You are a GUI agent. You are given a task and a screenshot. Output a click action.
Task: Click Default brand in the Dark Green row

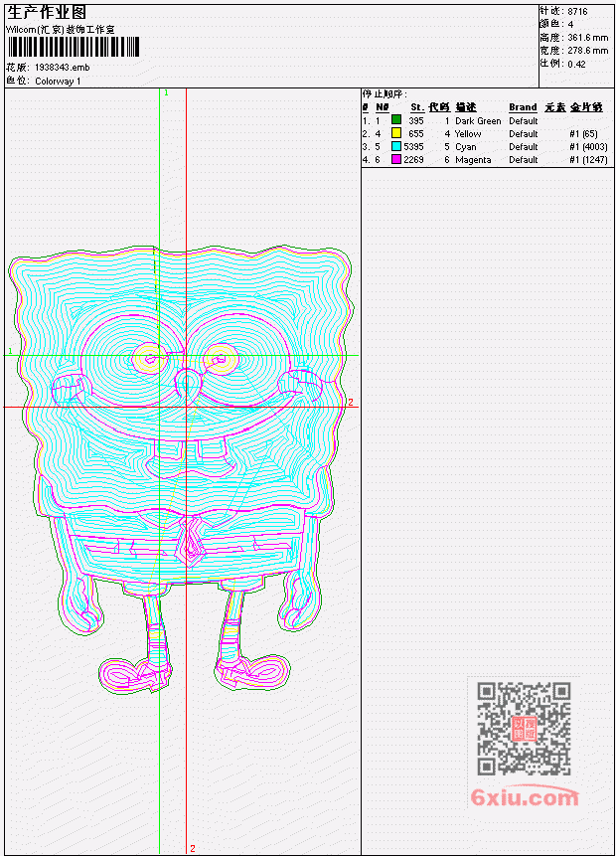524,120
